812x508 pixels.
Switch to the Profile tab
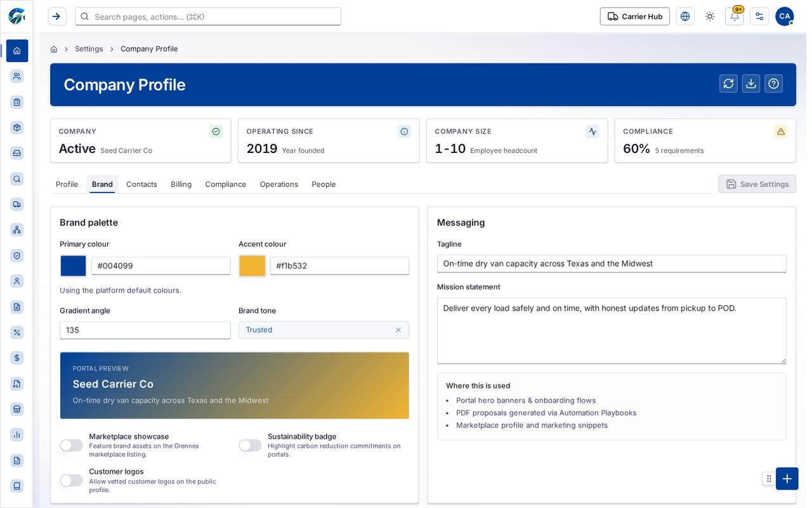coord(67,184)
